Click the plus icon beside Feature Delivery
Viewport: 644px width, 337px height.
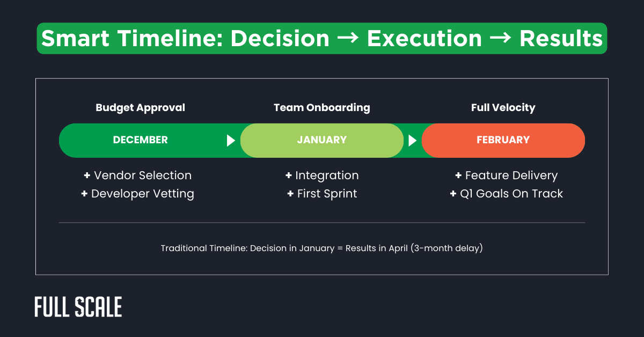(458, 175)
